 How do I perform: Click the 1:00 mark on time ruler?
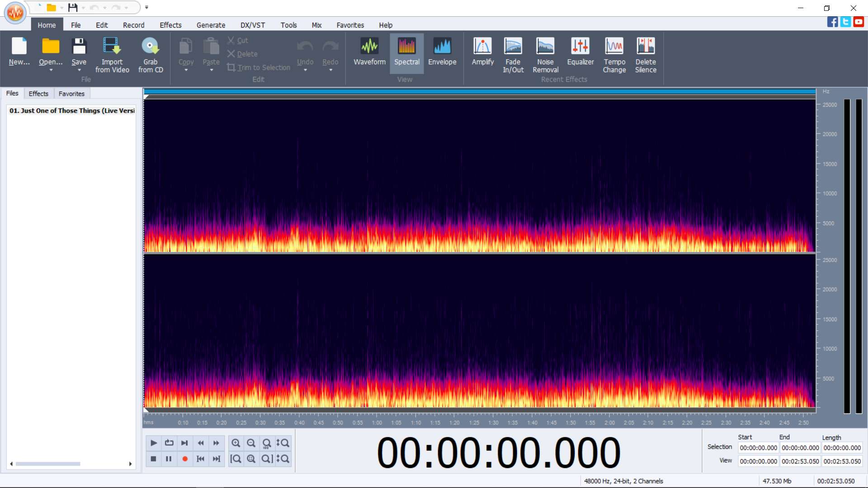[377, 422]
